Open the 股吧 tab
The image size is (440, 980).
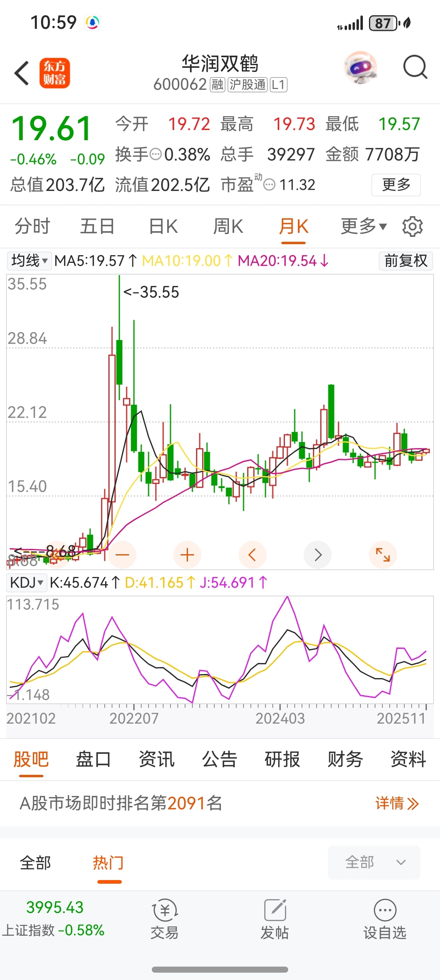click(31, 759)
